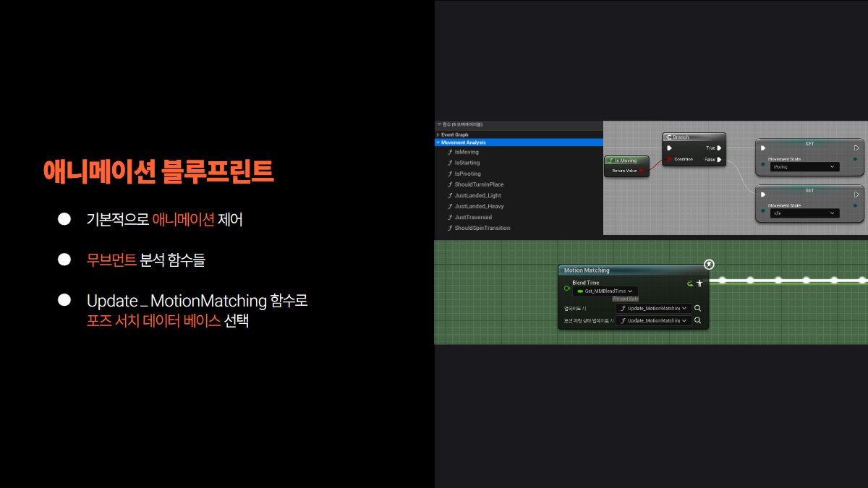Viewport: 868px width, 488px height.
Task: Click the green curved-arrow icon on Motion Matching
Action: (x=690, y=283)
